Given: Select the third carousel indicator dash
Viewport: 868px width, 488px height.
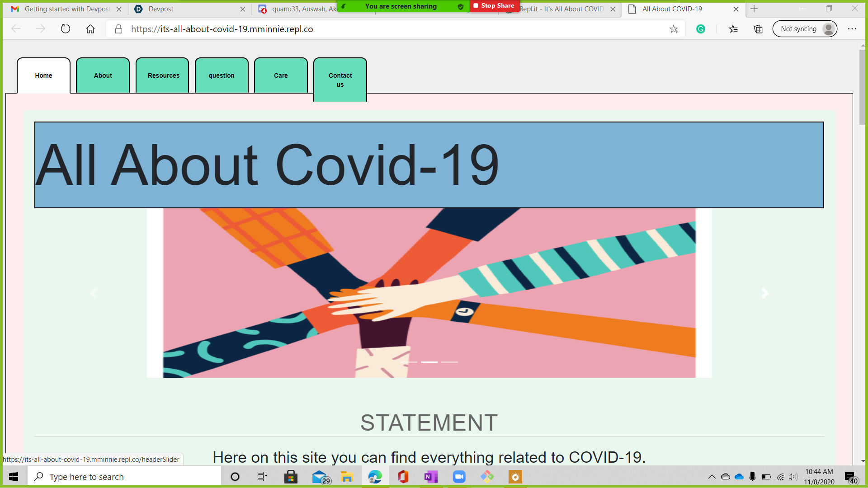Looking at the screenshot, I should (449, 362).
